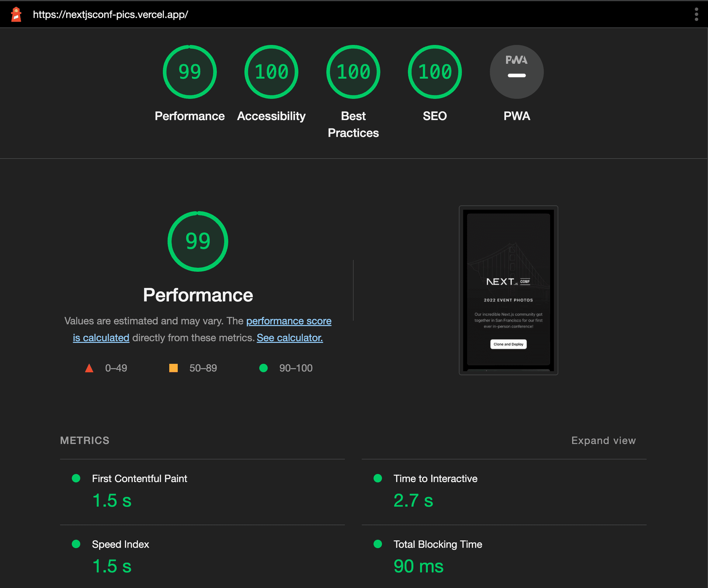Click the Lighthouse logo icon

[16, 14]
